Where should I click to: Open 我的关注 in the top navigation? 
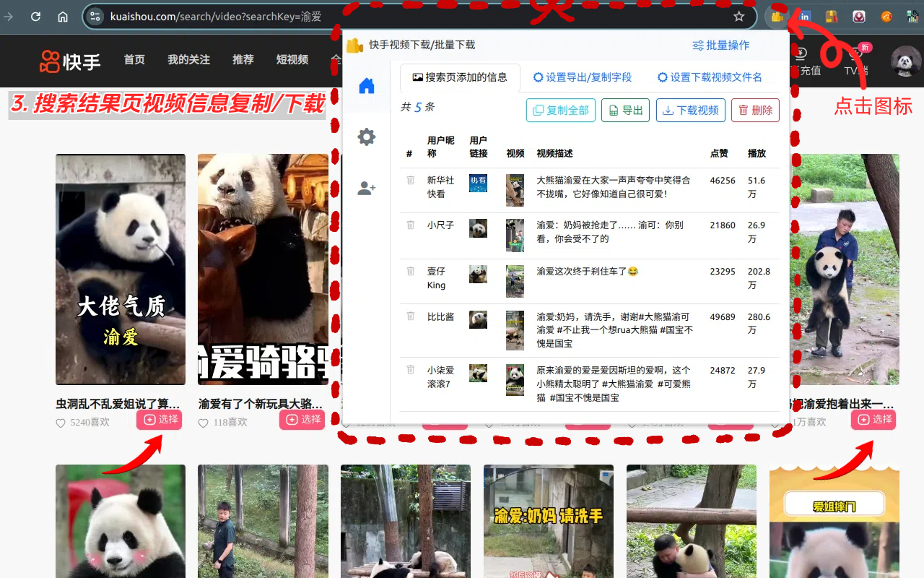click(x=188, y=59)
